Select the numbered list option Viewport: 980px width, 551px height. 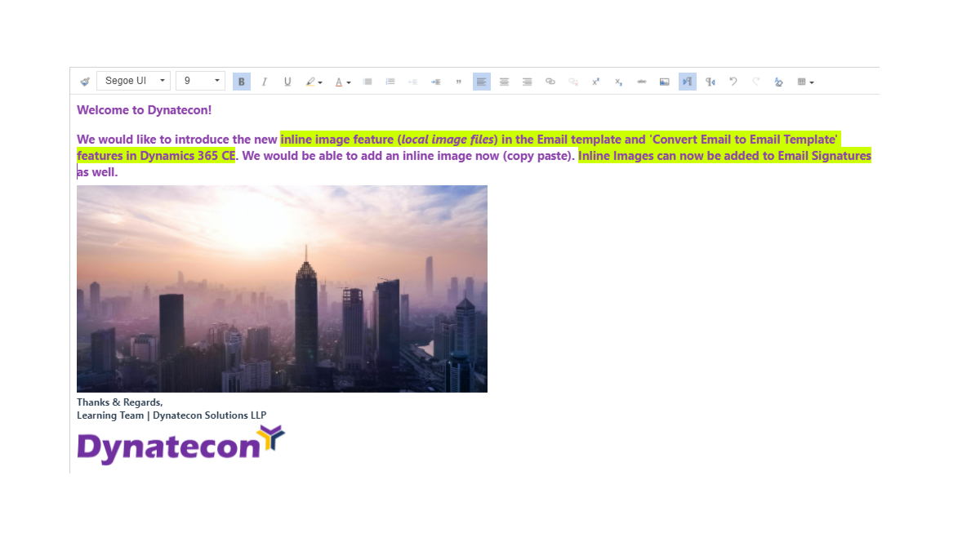[390, 81]
